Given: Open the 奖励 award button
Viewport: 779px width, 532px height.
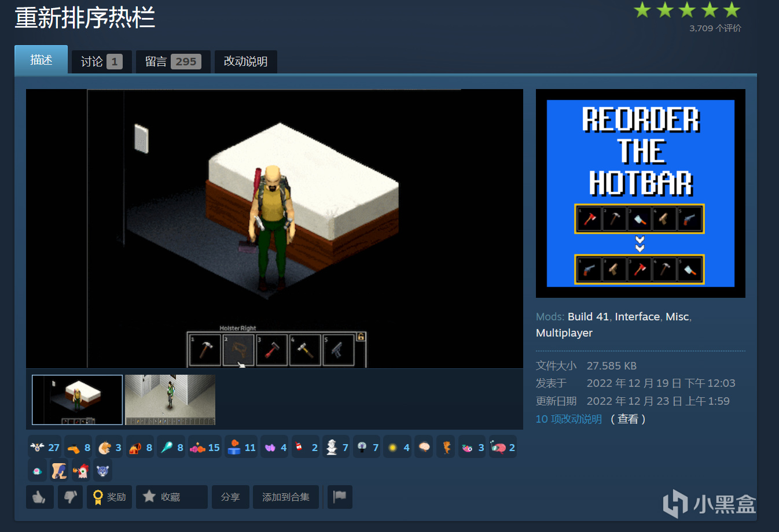Looking at the screenshot, I should 109,497.
